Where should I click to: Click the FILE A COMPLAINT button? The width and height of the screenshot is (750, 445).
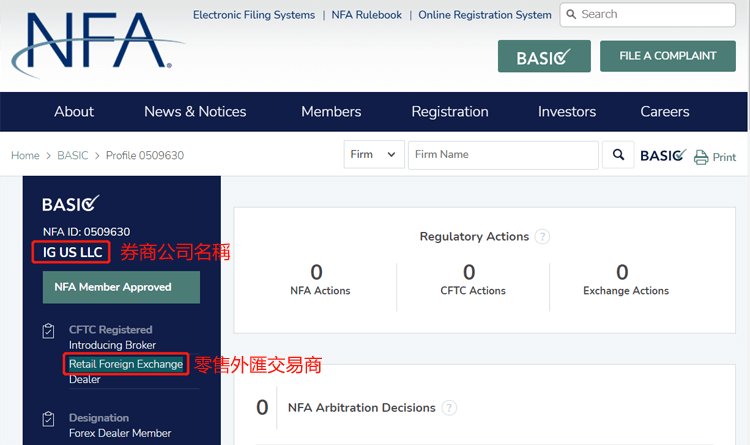[x=668, y=56]
